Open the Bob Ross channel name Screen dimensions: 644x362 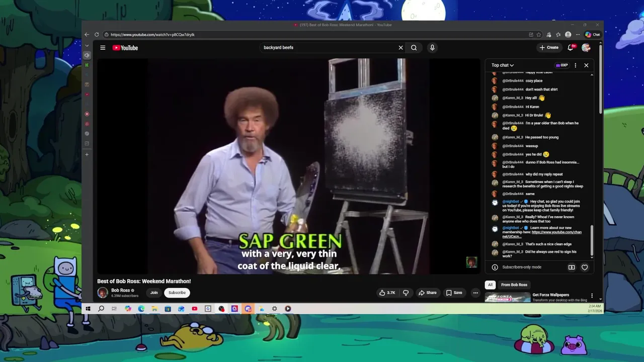coord(121,290)
